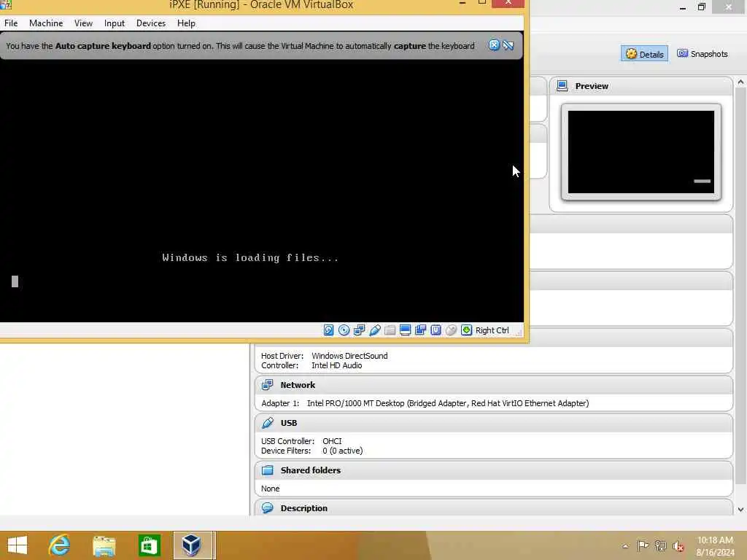Switch to Snapshots view in VirtualBox Manager

703,54
